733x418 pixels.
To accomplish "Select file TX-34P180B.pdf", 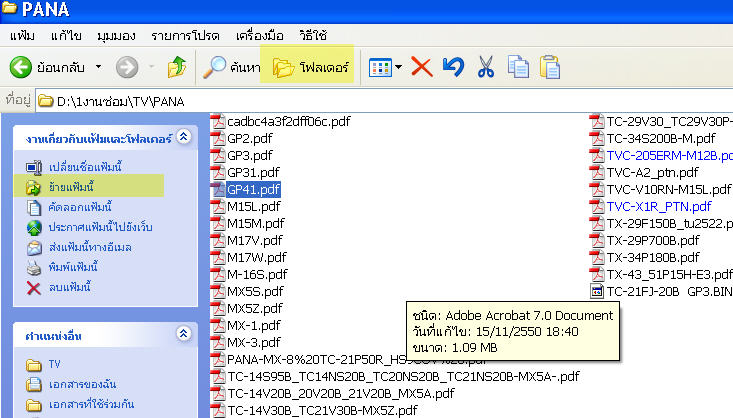I will [653, 257].
